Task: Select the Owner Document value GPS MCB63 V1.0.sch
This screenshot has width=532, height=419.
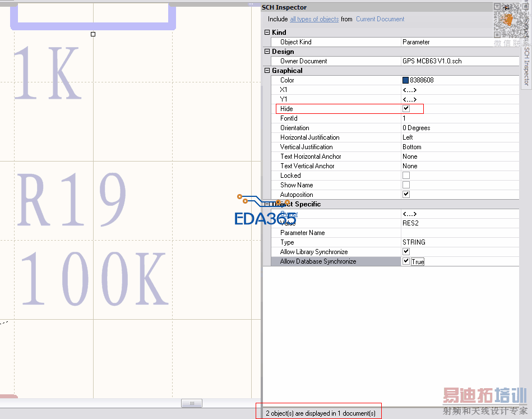Action: tap(460, 61)
